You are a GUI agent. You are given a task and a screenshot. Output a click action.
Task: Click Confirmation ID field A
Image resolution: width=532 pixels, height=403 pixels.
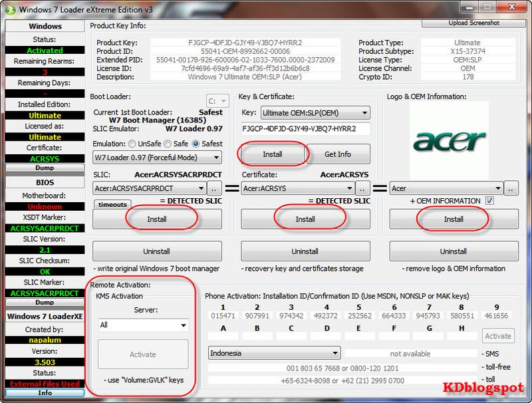click(x=223, y=336)
